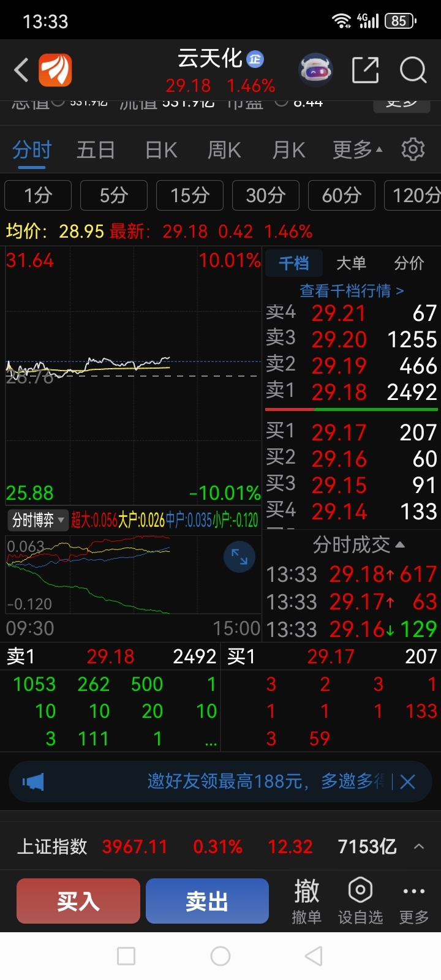The image size is (441, 980).
Task: Tap the megaphone announcement icon
Action: click(x=33, y=782)
